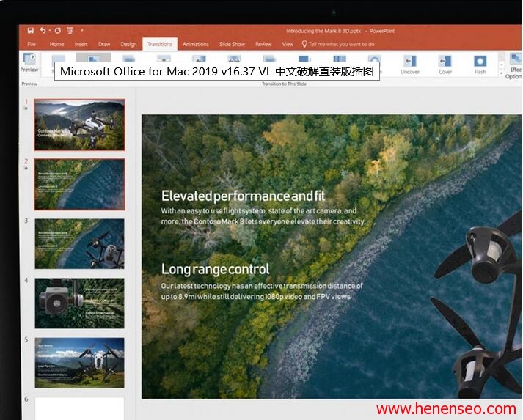523x420 pixels.
Task: Switch to the View tab
Action: pos(288,44)
